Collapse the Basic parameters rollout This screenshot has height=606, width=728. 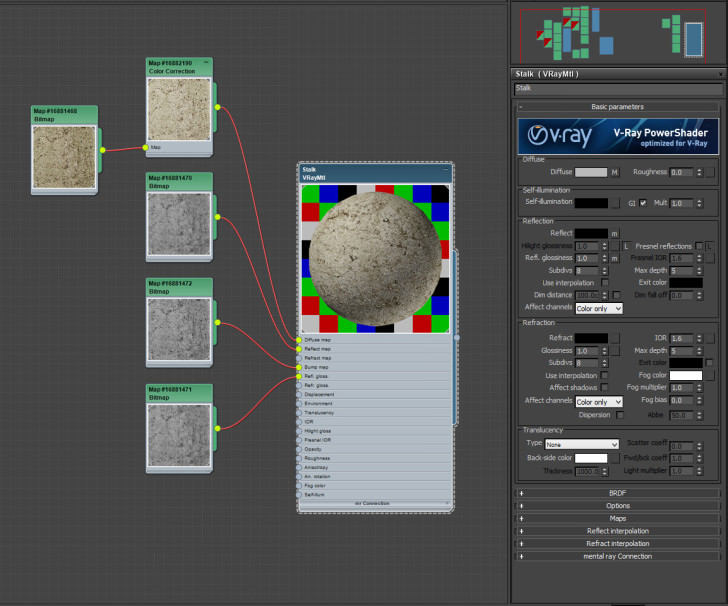point(618,107)
